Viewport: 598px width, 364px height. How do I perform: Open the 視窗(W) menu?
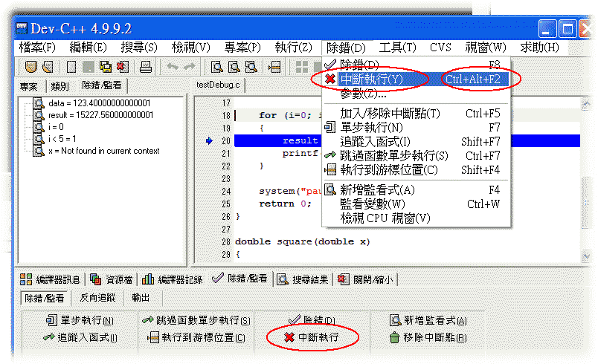click(x=486, y=48)
